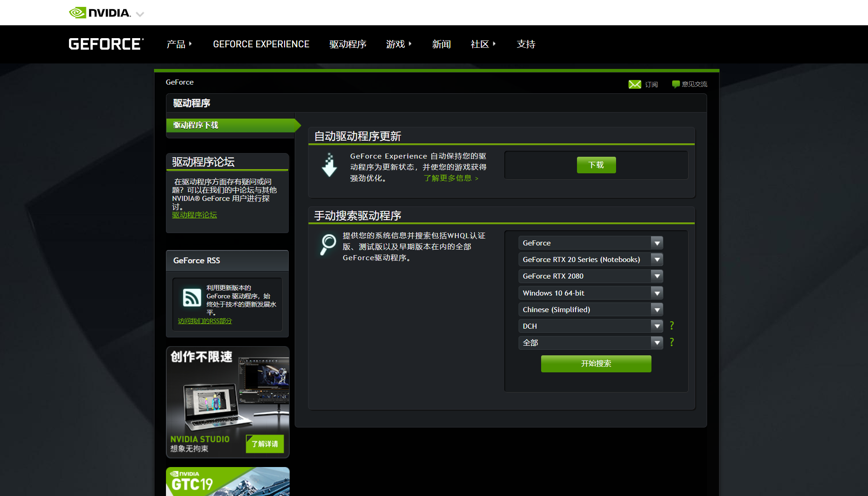This screenshot has height=496, width=868.
Task: Expand the GeForce RTX 20 Series dropdown
Action: [590, 260]
